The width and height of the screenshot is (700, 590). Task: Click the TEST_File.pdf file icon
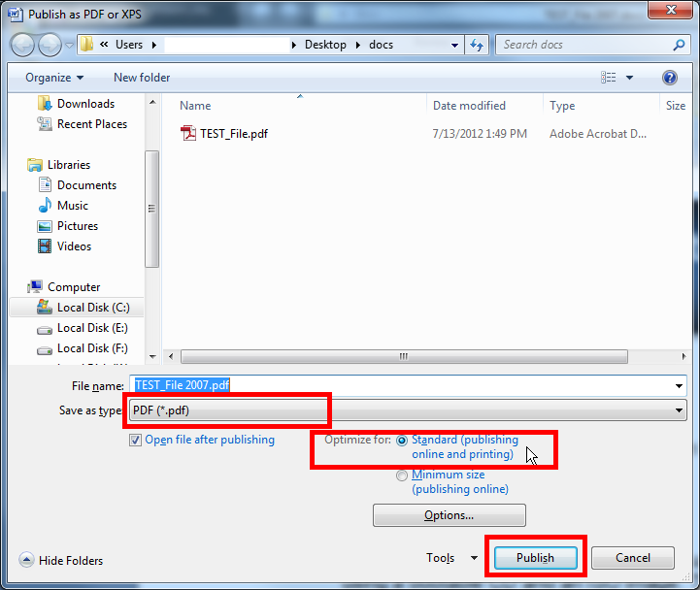click(188, 134)
